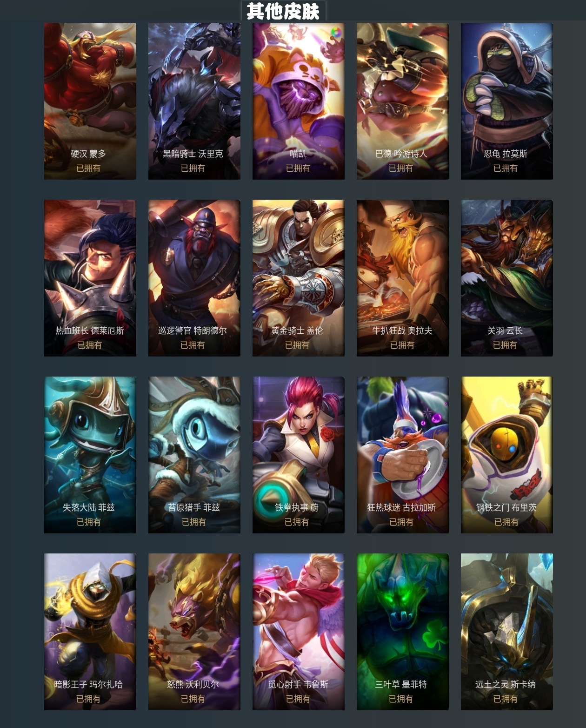Screen dimensions: 586x728
Task: Choose the 关羽 云长 skin card
Action: [x=507, y=278]
